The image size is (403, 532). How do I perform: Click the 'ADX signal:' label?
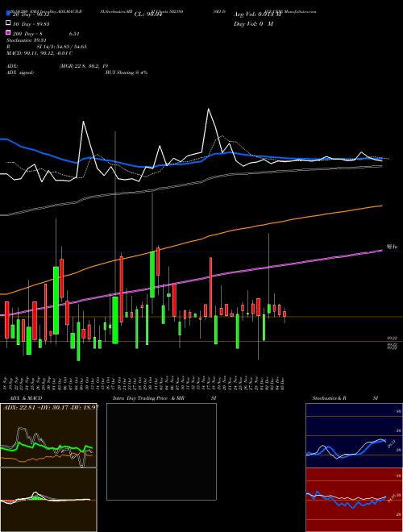pyautogui.click(x=20, y=73)
